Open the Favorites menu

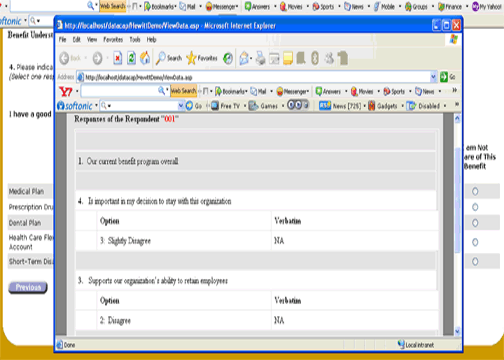(x=113, y=40)
